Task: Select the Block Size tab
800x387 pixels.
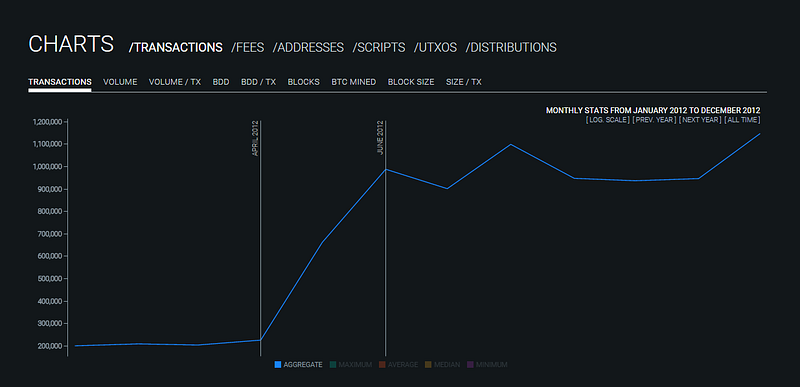Action: pyautogui.click(x=411, y=82)
